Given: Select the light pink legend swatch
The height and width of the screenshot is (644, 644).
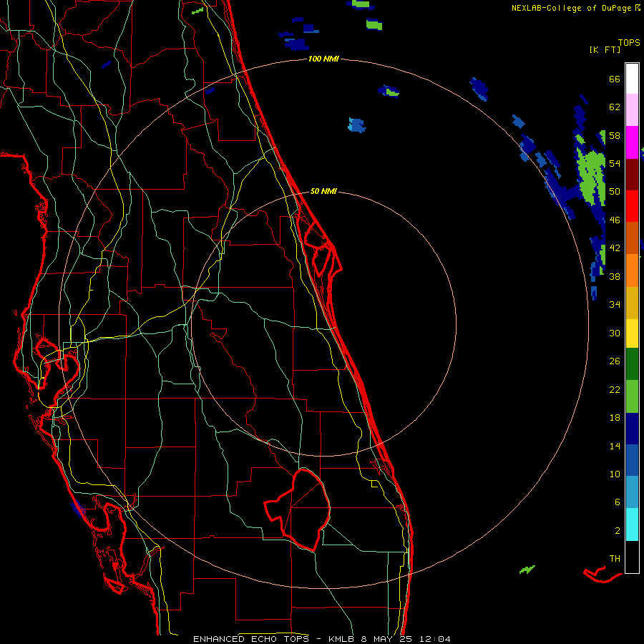Looking at the screenshot, I should click(632, 110).
